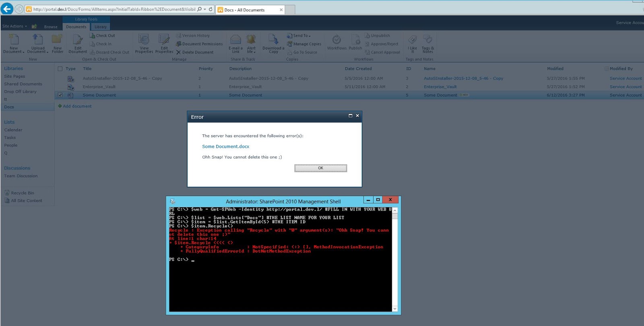Click the Management Shell scrollbar down arrow
The image size is (644, 326).
(x=395, y=309)
